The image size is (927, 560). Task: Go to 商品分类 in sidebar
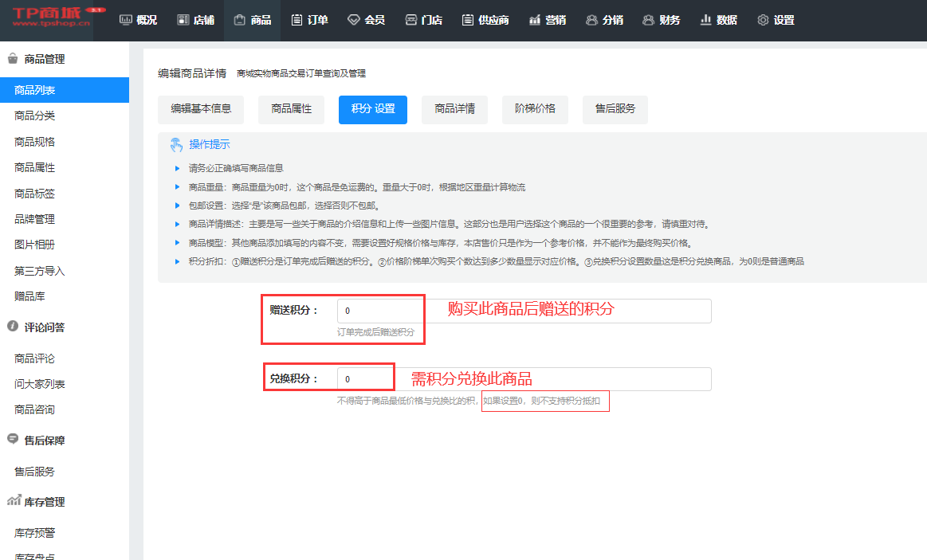pos(34,116)
